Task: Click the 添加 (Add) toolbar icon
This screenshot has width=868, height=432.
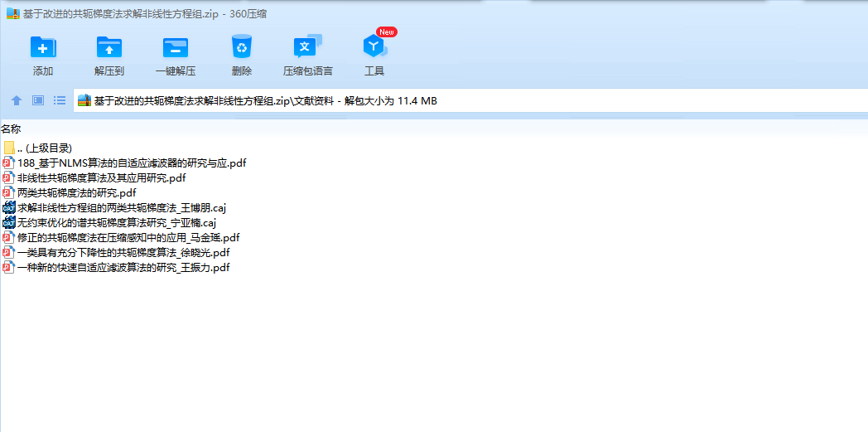Action: point(43,47)
